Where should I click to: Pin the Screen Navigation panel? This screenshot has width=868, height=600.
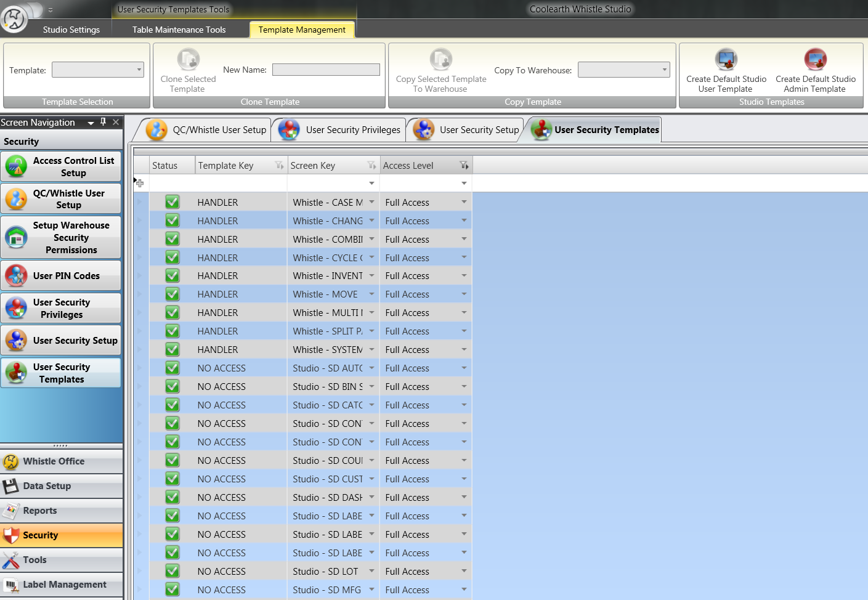point(103,122)
